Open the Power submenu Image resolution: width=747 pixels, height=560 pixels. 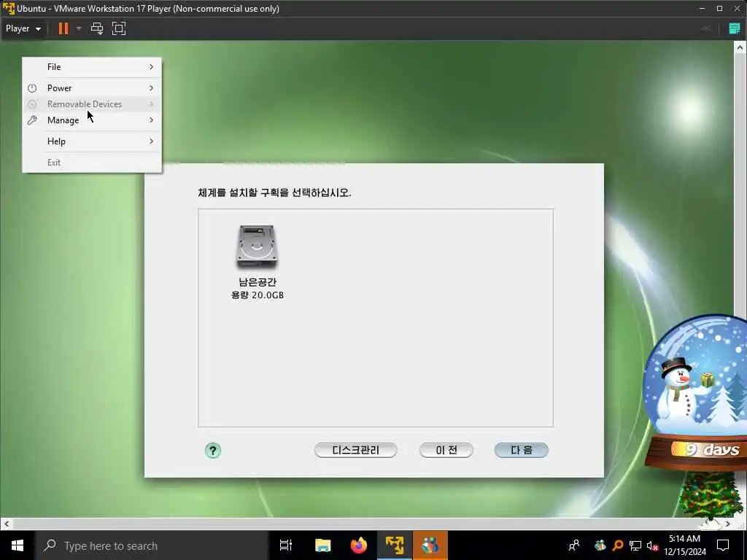[92, 88]
